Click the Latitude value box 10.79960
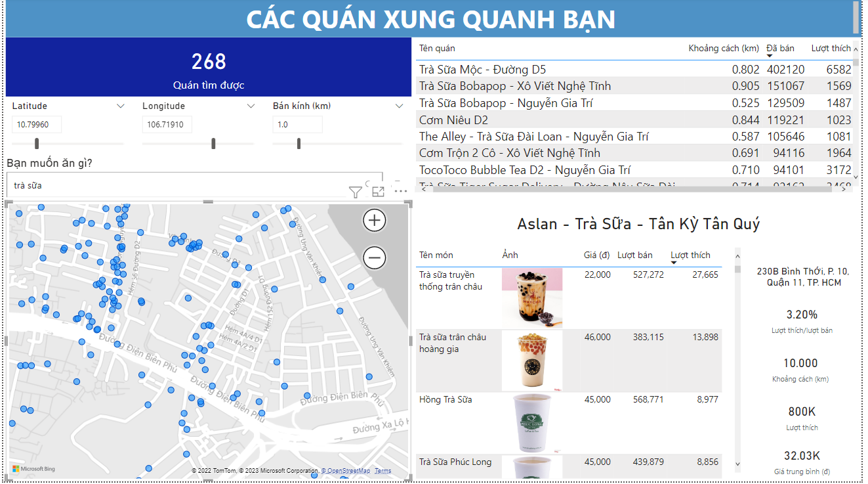 click(36, 124)
